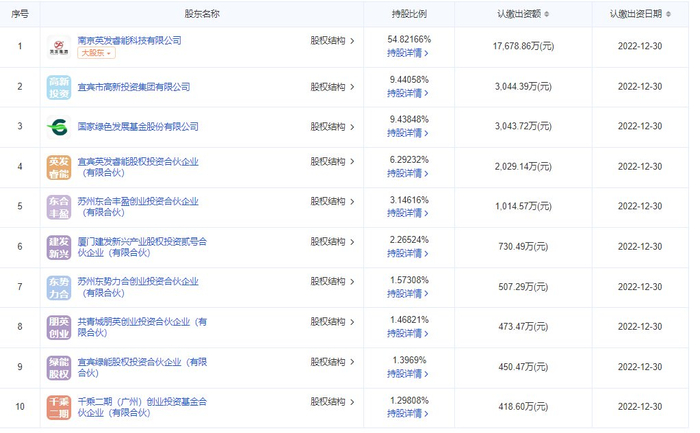The width and height of the screenshot is (700, 433).
Task: Open 宜宾绿能股权投资合伙企业 link
Action: coord(142,367)
